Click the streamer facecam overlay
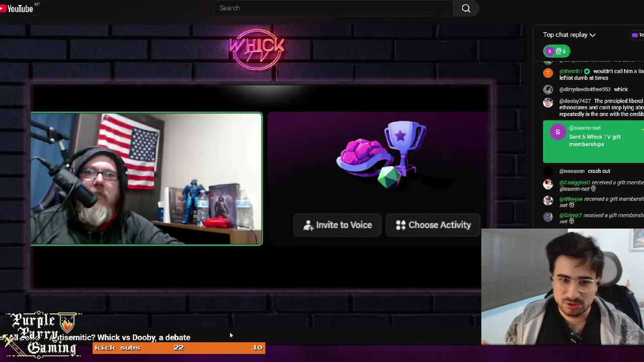This screenshot has width=644, height=362. (562, 287)
